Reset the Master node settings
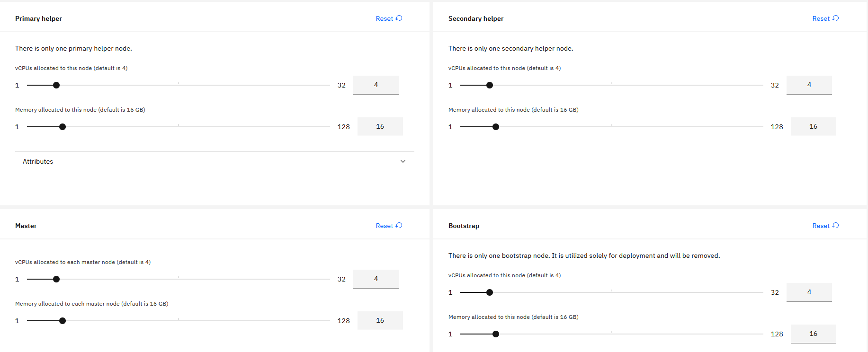Viewport: 868px width, 352px height. pyautogui.click(x=389, y=226)
